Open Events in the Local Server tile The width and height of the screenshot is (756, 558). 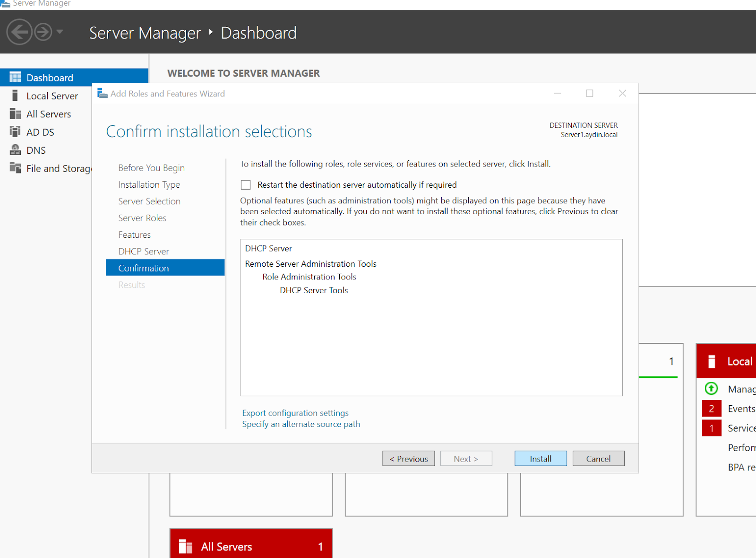pos(741,409)
